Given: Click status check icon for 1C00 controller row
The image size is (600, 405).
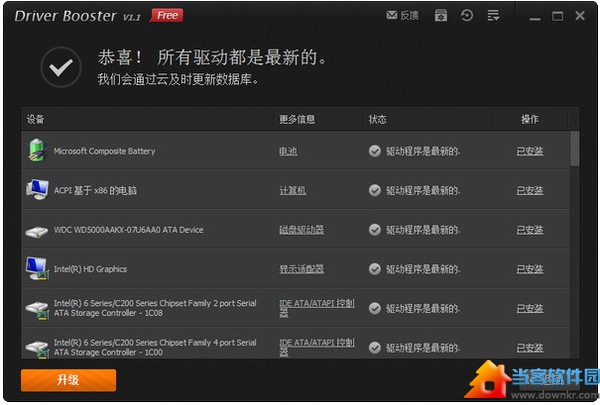Looking at the screenshot, I should point(375,348).
